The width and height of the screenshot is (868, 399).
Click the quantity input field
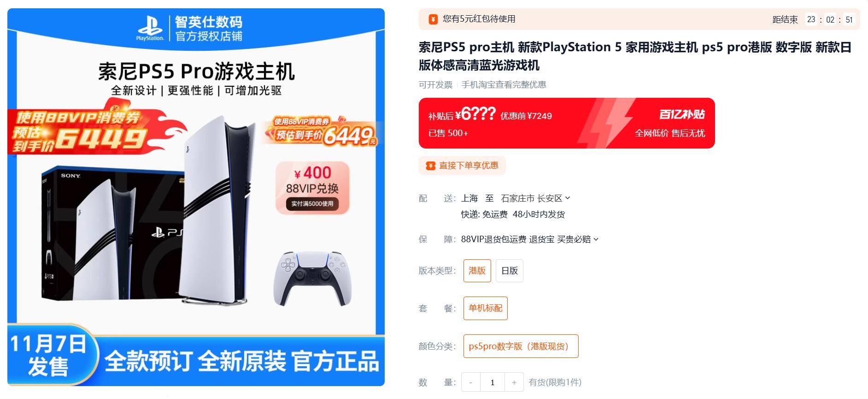[x=493, y=382]
